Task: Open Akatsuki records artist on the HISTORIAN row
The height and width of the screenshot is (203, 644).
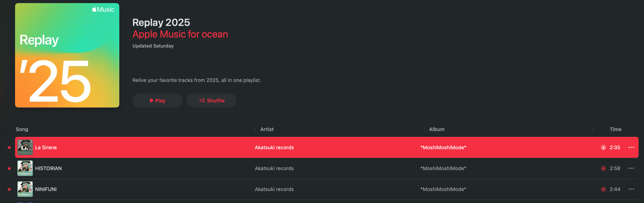Action: click(x=274, y=168)
